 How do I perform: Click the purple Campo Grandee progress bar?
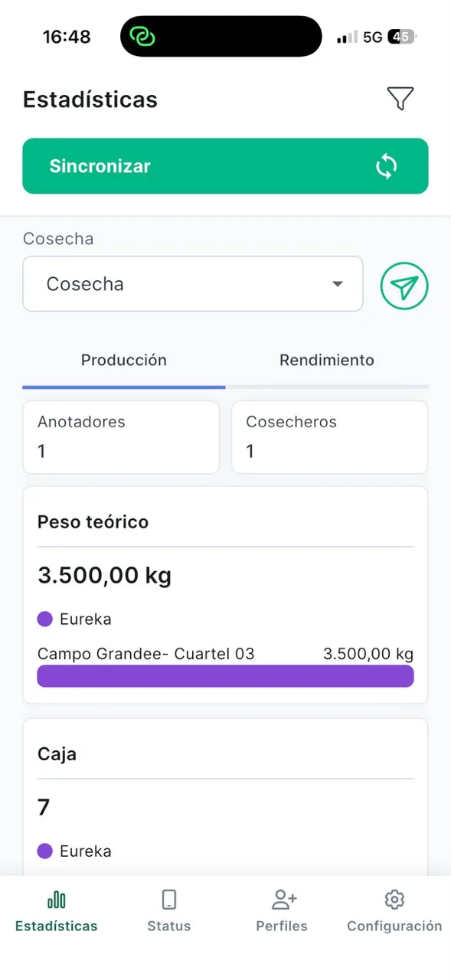pos(225,676)
